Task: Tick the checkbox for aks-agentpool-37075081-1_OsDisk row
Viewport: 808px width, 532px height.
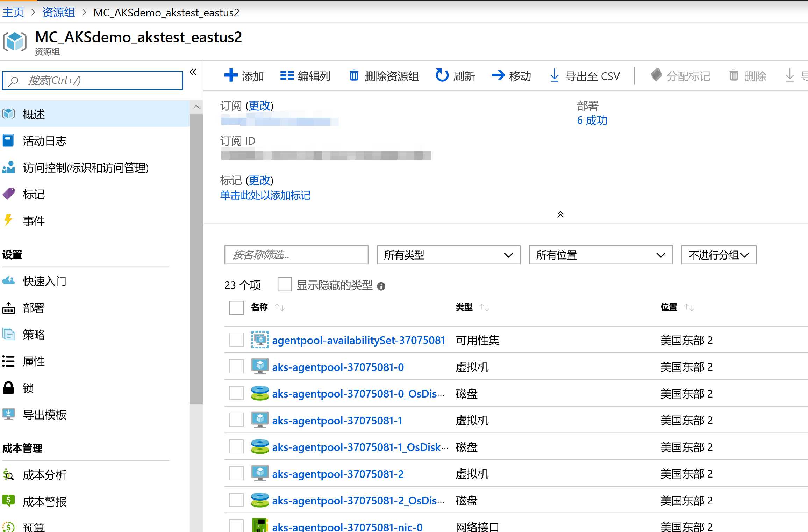Action: (236, 446)
